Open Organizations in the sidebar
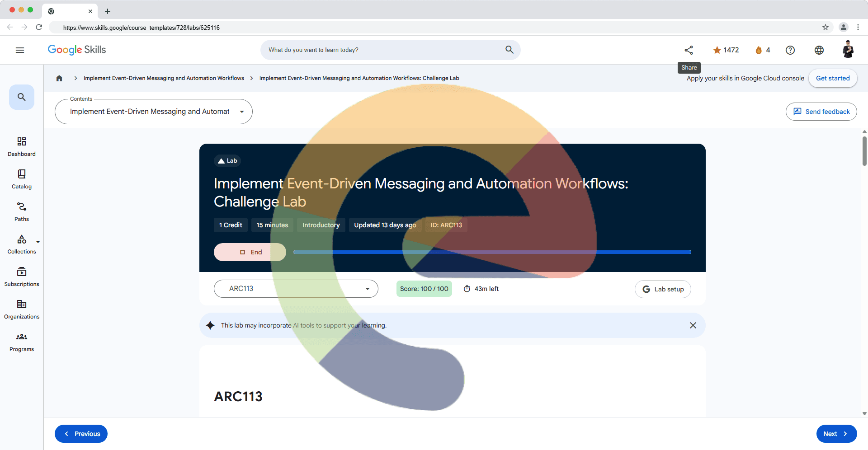 22,309
